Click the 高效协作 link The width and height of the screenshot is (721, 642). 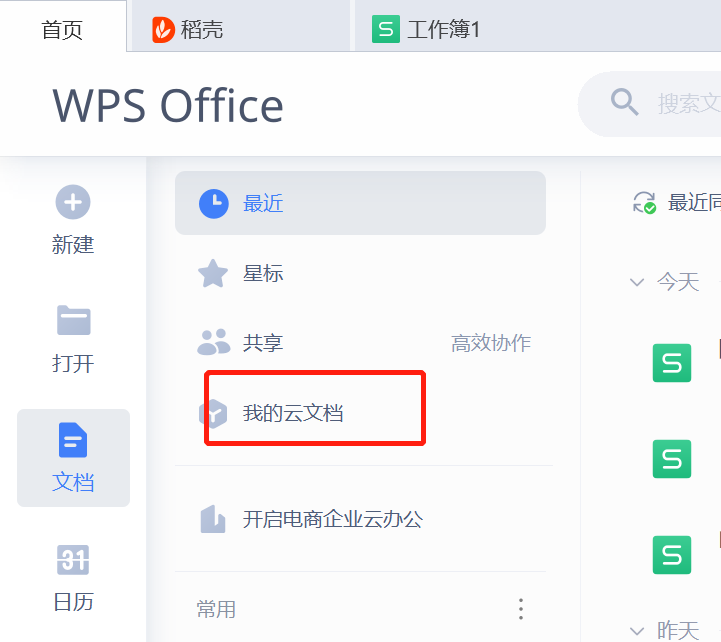491,343
